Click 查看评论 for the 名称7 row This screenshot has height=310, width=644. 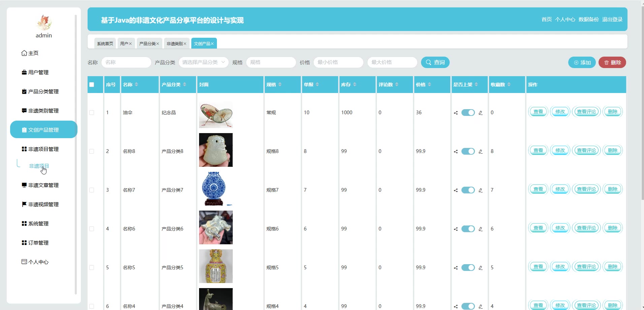tap(586, 189)
